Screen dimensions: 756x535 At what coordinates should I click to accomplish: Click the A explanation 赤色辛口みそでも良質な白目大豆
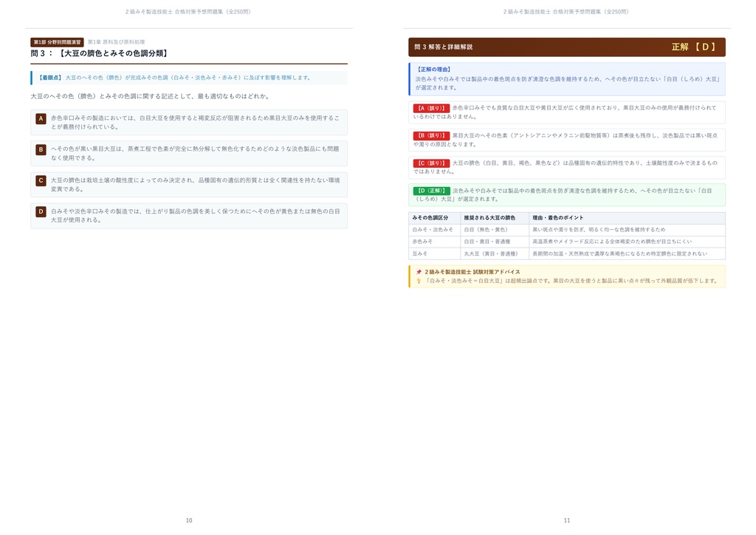coord(565,112)
